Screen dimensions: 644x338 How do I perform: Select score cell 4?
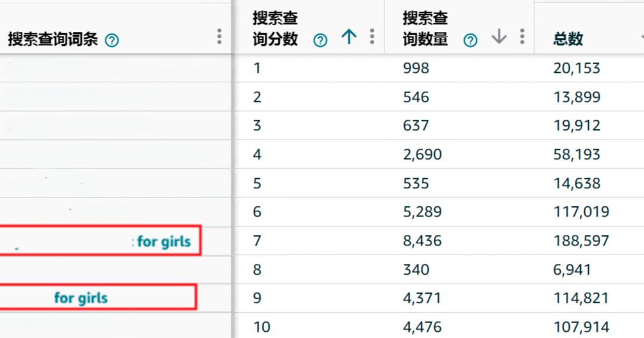pyautogui.click(x=257, y=154)
